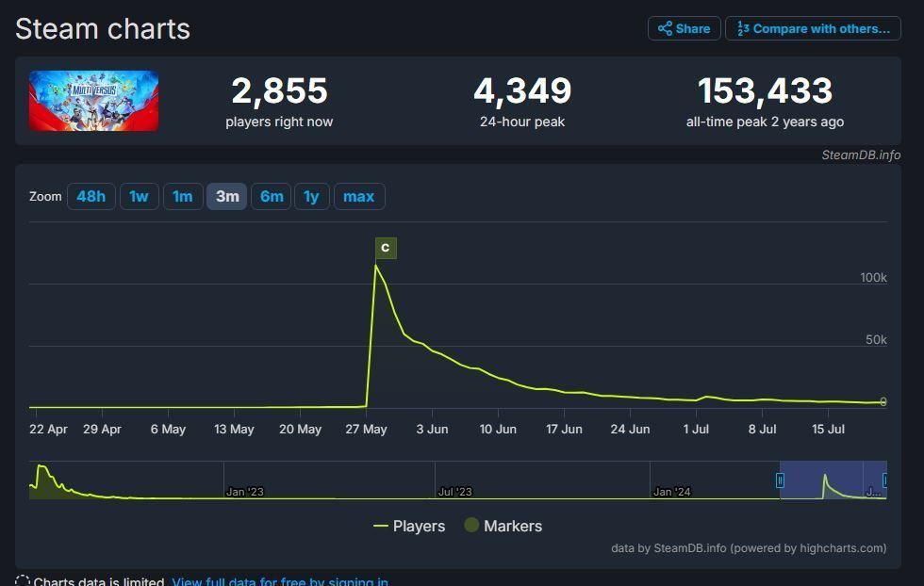924x586 pixels.
Task: Click the Jan '23 navigator label
Action: (x=245, y=492)
